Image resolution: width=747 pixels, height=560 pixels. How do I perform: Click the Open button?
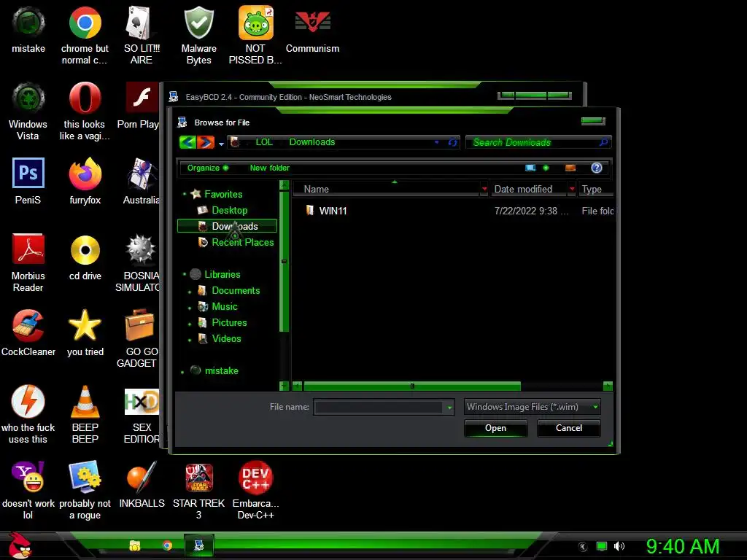[495, 427]
